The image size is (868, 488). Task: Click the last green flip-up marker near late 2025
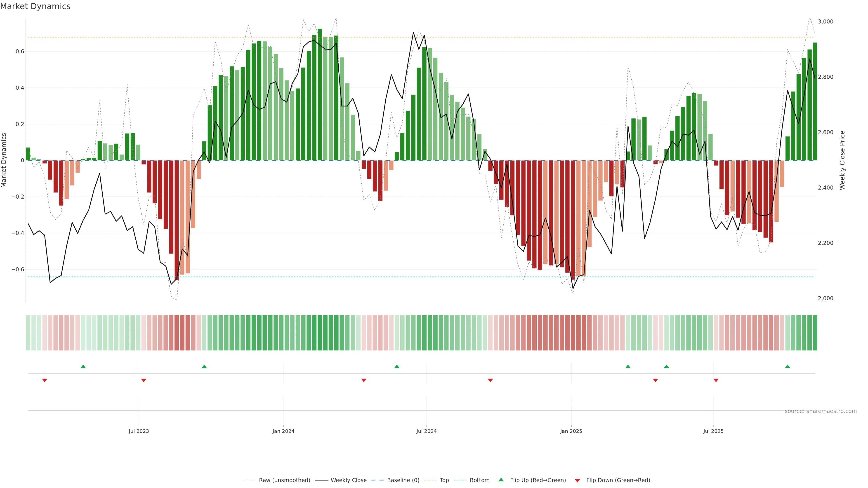click(x=788, y=366)
